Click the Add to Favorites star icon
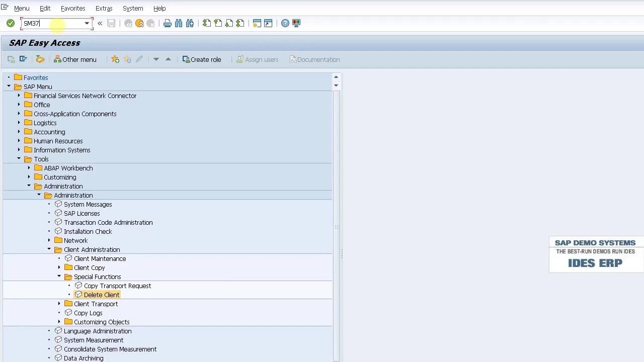Screen dimensions: 644x362 [x=115, y=59]
